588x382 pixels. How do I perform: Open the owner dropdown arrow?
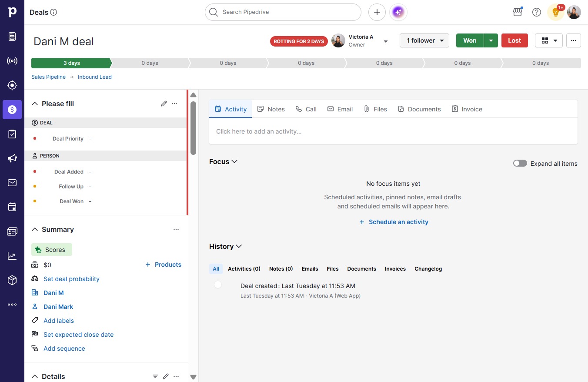pyautogui.click(x=385, y=41)
